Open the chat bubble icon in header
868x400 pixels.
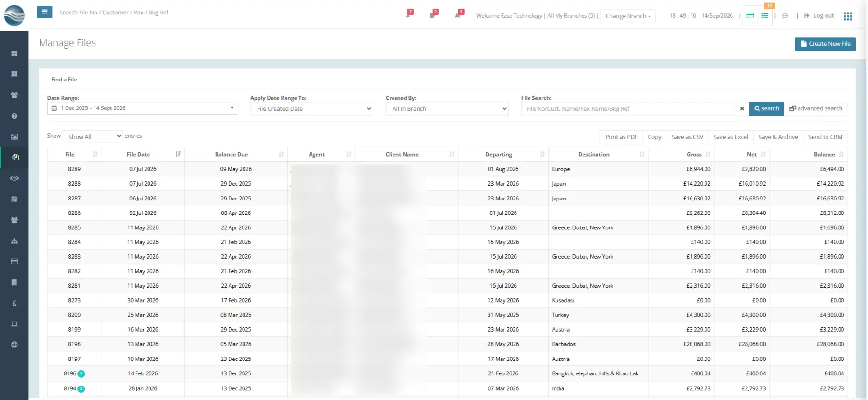(785, 16)
